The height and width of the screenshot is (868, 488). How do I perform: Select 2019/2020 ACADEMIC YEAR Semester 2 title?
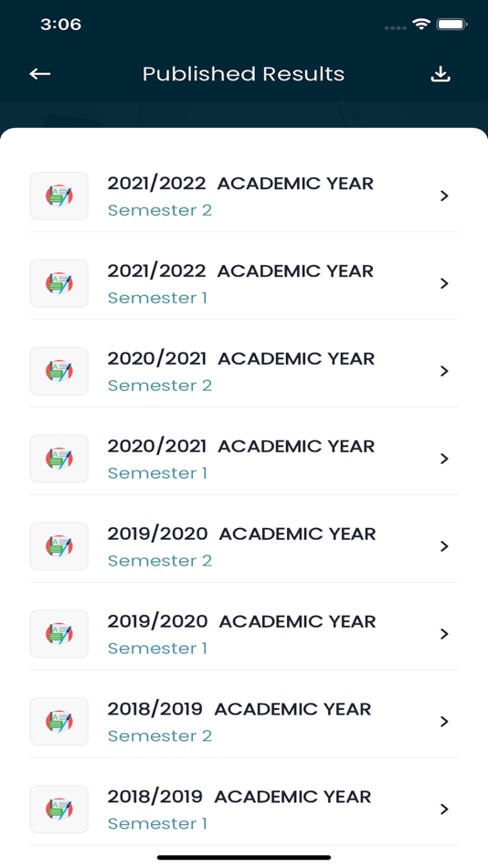pyautogui.click(x=241, y=534)
